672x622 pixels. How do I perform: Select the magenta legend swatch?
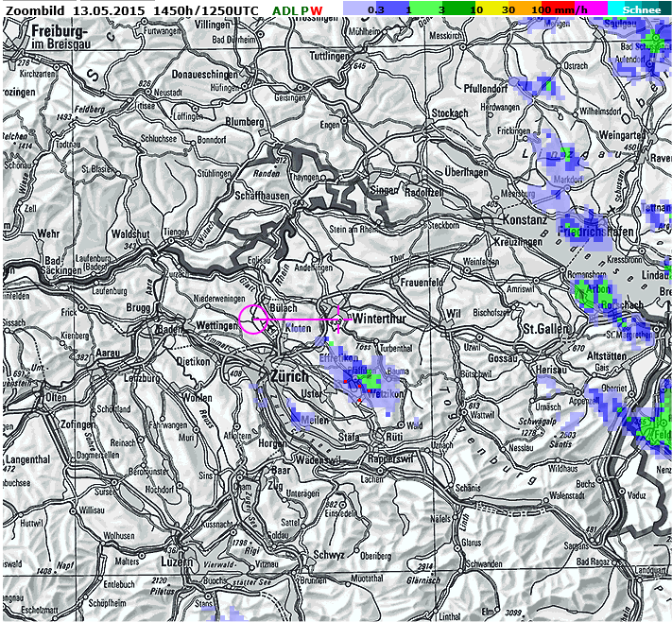pyautogui.click(x=591, y=9)
